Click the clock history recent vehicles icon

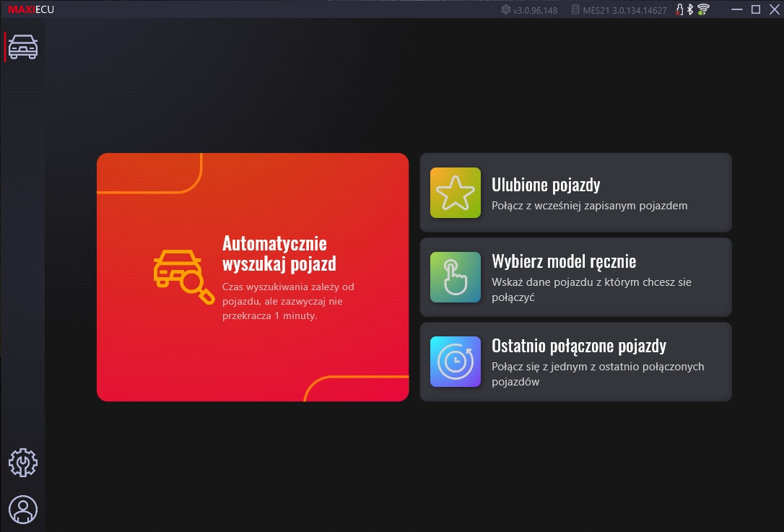pos(456,362)
